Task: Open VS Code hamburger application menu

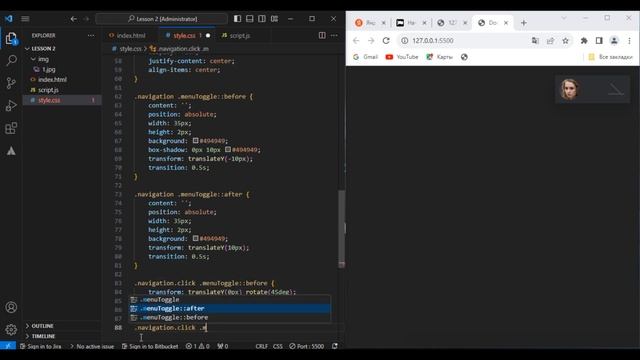Action: pos(25,19)
